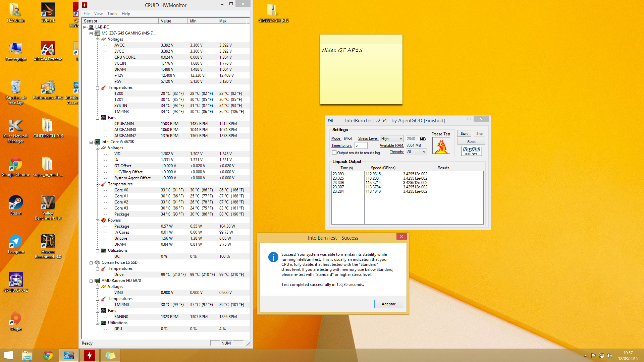This screenshot has width=644, height=362.
Task: Open the network icon in system tray
Action: (x=601, y=356)
